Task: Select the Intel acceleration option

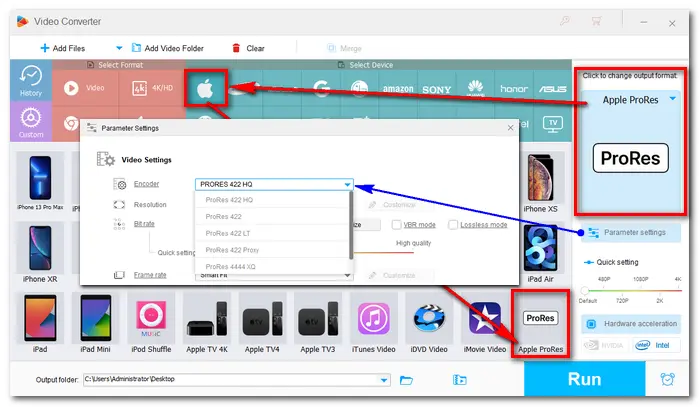Action: (656, 345)
